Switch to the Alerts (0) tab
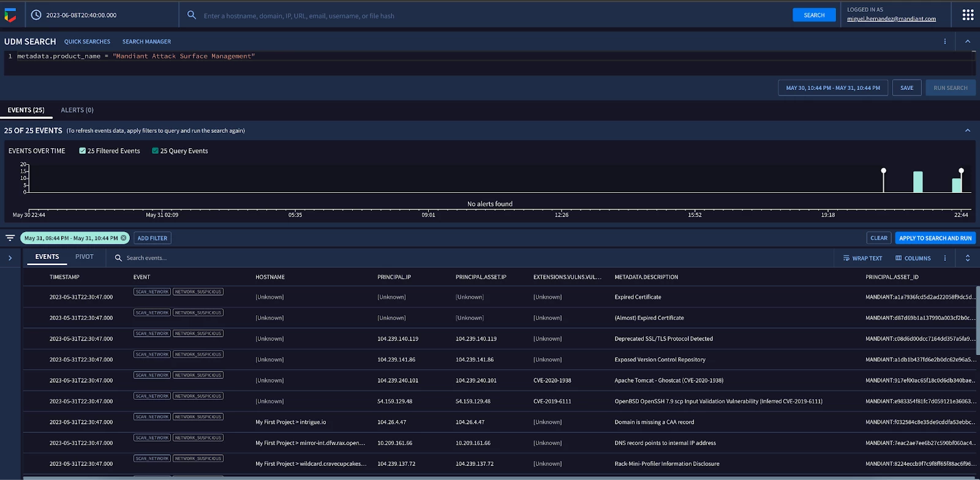Screen dimensions: 980x480 77,110
